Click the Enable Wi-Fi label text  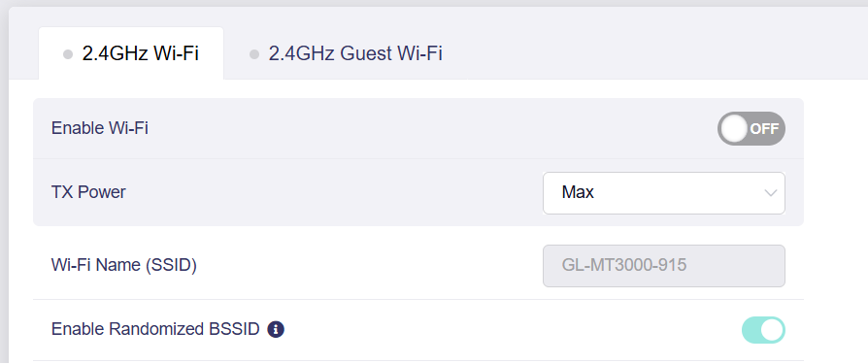tap(100, 128)
